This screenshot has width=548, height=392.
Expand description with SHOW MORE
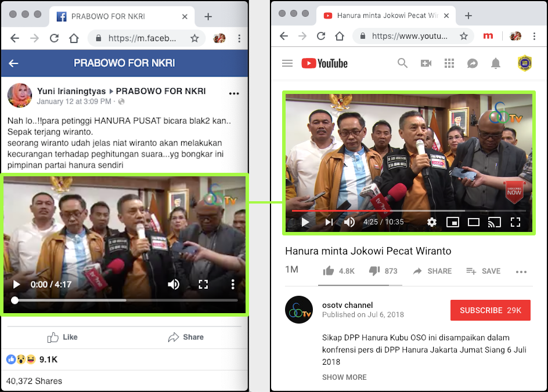(344, 377)
